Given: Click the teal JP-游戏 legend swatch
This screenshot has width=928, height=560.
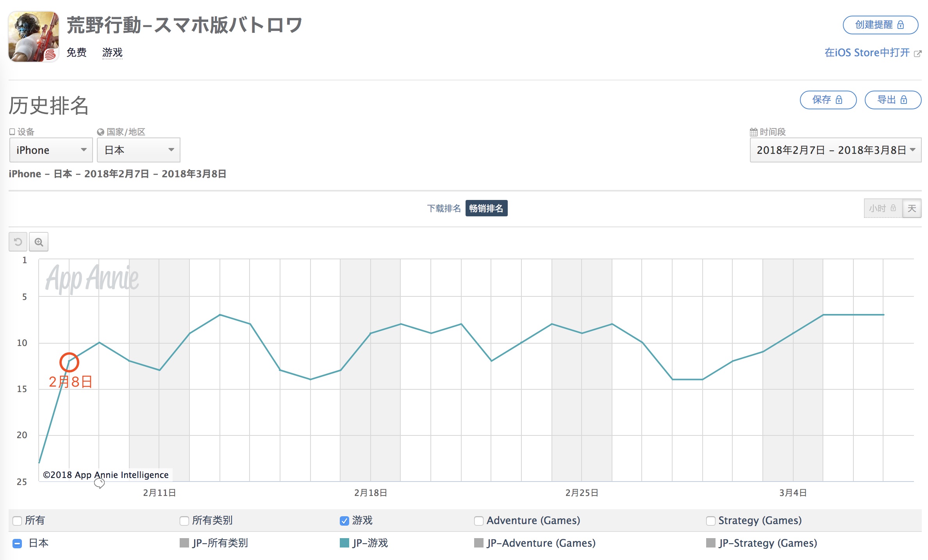Looking at the screenshot, I should click(x=344, y=543).
